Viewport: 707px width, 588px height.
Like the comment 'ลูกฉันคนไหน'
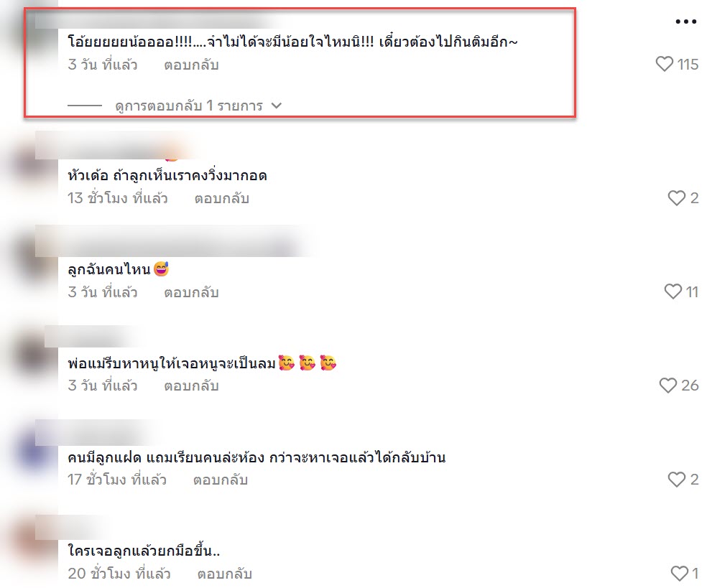coord(673,291)
